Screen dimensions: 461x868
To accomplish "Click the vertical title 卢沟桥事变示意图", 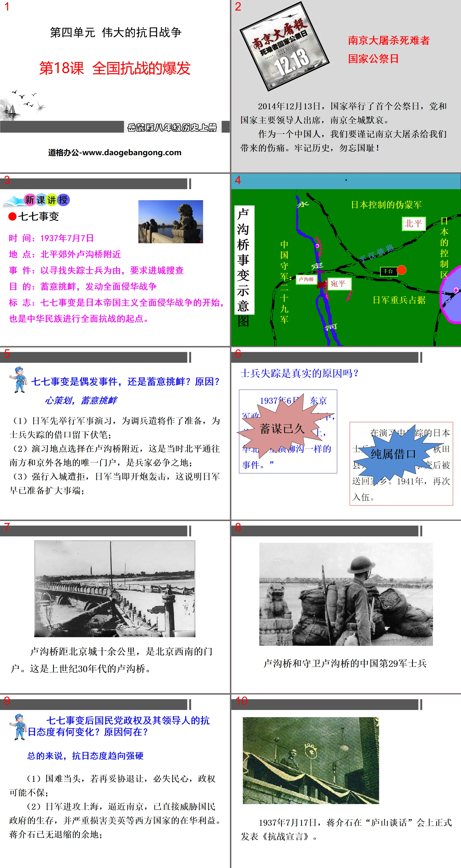I will (243, 267).
